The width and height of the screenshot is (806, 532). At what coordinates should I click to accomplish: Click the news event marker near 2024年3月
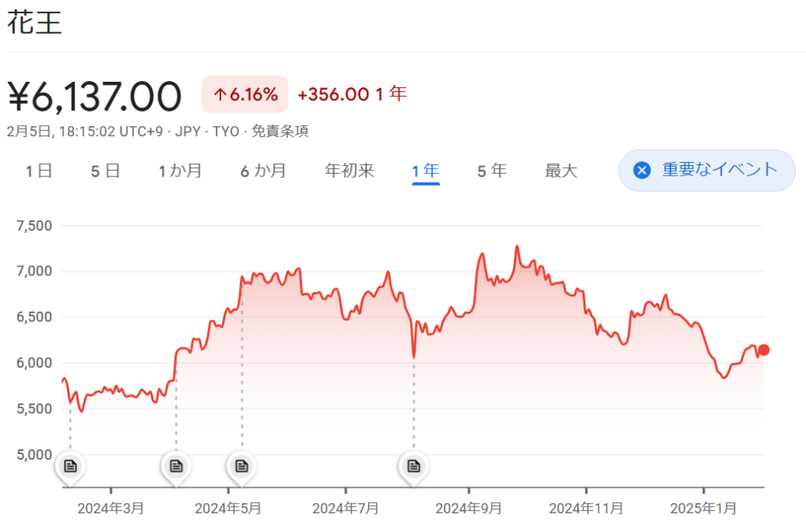click(70, 466)
